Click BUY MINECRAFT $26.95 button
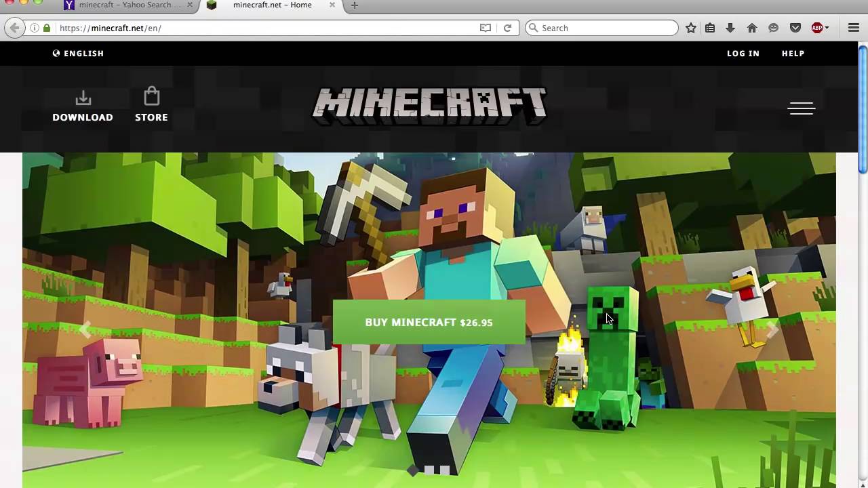The height and width of the screenshot is (488, 868). coord(429,322)
